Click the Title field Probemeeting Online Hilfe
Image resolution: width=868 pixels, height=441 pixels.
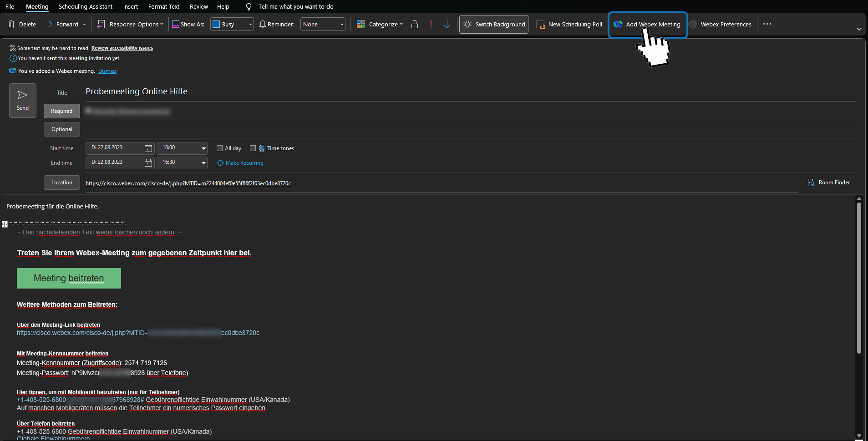click(471, 91)
